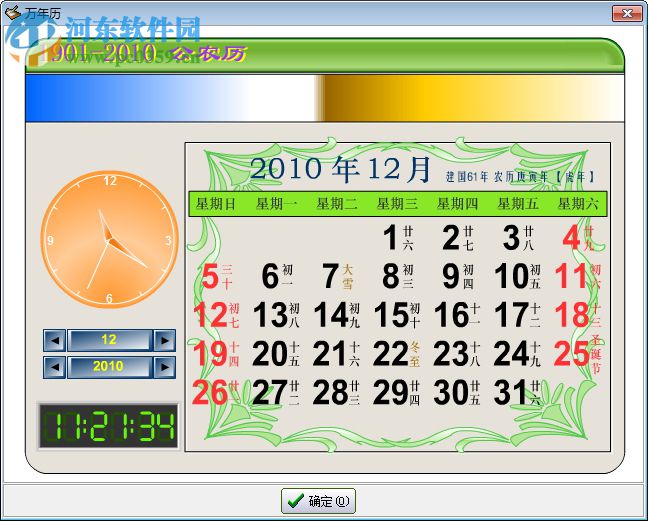Click the year value field showing 2010

[110, 367]
